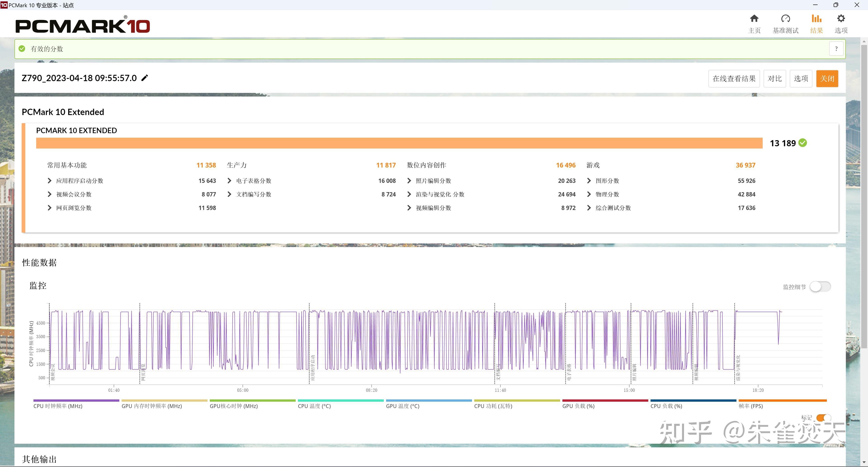The height and width of the screenshot is (467, 868).
Task: Click the PCMark 10 logo
Action: click(83, 25)
